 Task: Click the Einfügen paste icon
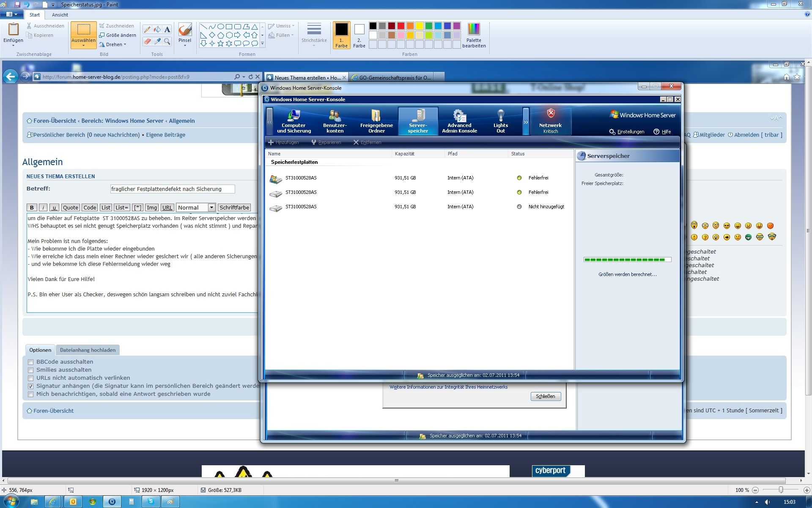[x=13, y=30]
